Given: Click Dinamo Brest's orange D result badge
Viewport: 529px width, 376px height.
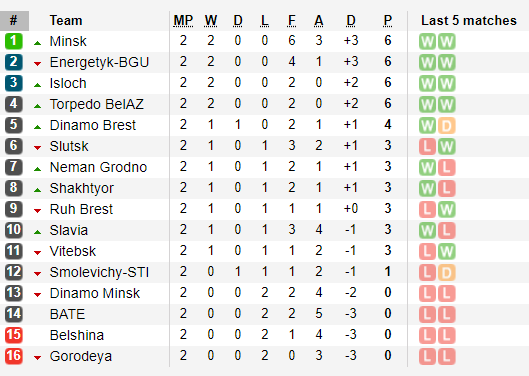Looking at the screenshot, I should (447, 126).
